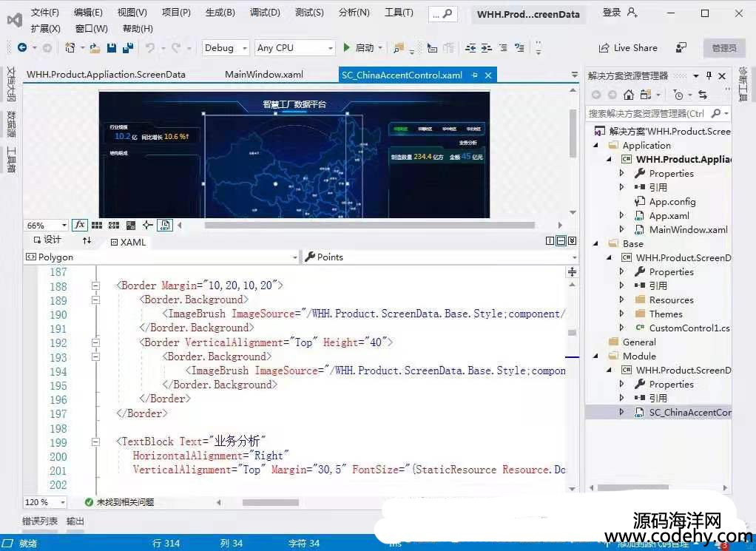Screen dimensions: 756x551
Task: Toggle the artboard background checker icon
Action: tap(131, 225)
